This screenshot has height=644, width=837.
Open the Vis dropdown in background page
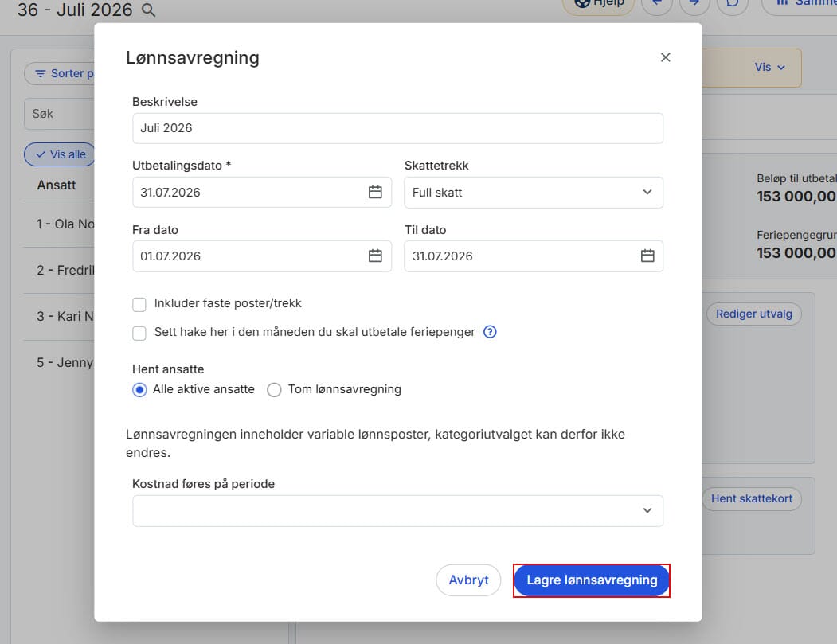(x=769, y=67)
